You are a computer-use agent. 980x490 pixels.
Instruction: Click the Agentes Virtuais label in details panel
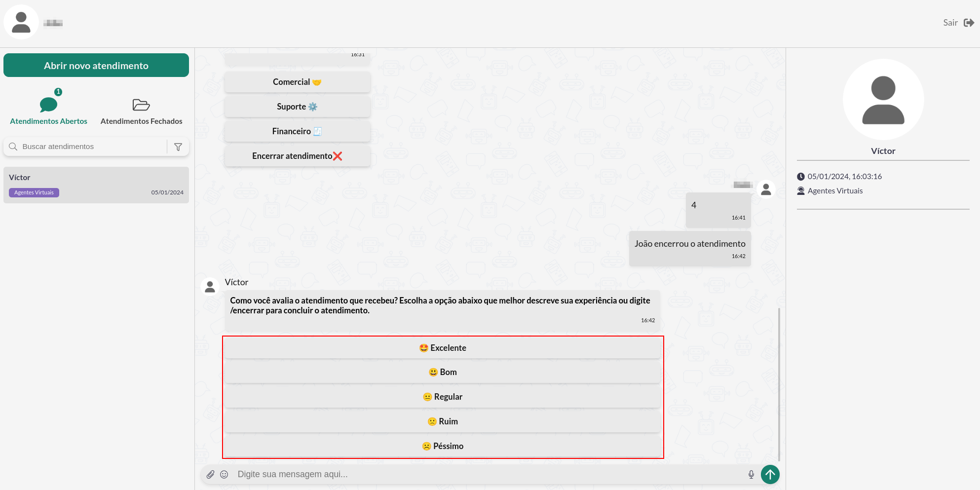[x=835, y=191]
